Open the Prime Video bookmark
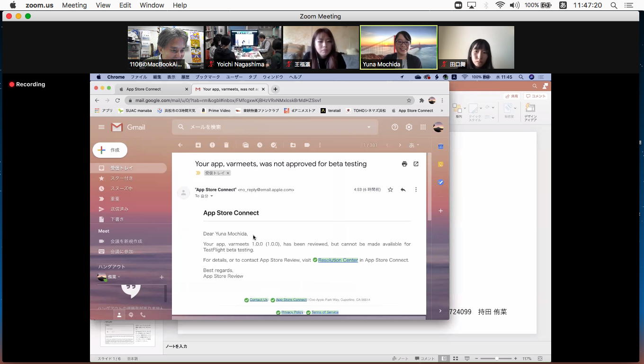 [215, 110]
